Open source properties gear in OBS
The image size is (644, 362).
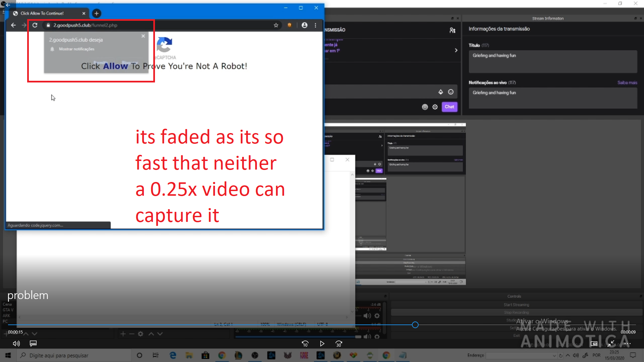click(x=141, y=334)
